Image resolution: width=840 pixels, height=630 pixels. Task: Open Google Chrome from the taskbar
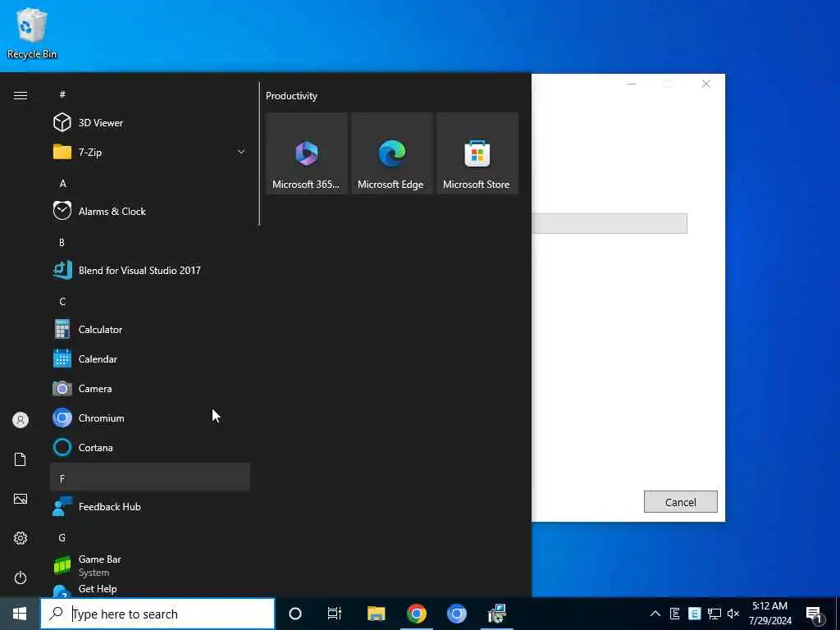pos(416,614)
